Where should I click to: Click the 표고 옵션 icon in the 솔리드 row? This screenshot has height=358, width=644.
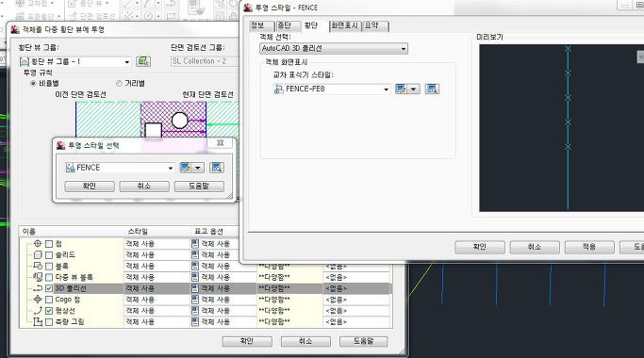(195, 254)
